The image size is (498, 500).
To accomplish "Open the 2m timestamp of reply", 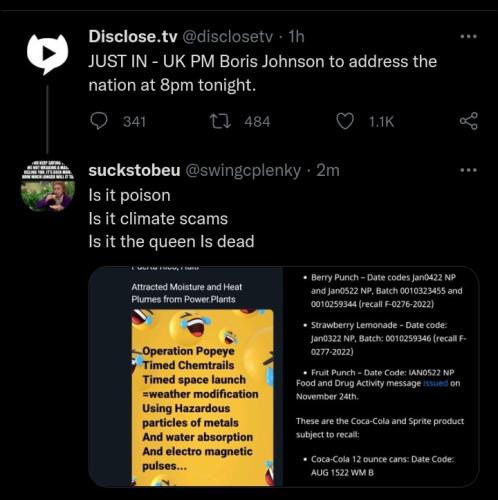I will pos(328,170).
